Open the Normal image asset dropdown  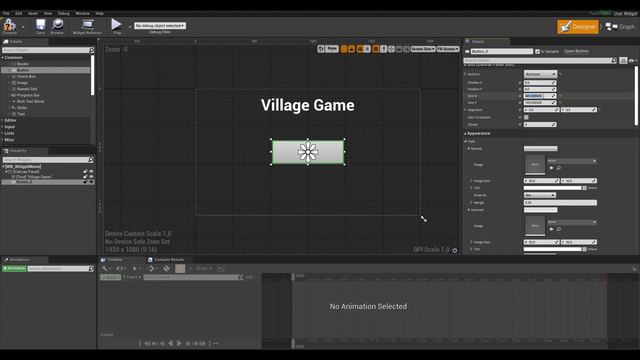(x=571, y=161)
